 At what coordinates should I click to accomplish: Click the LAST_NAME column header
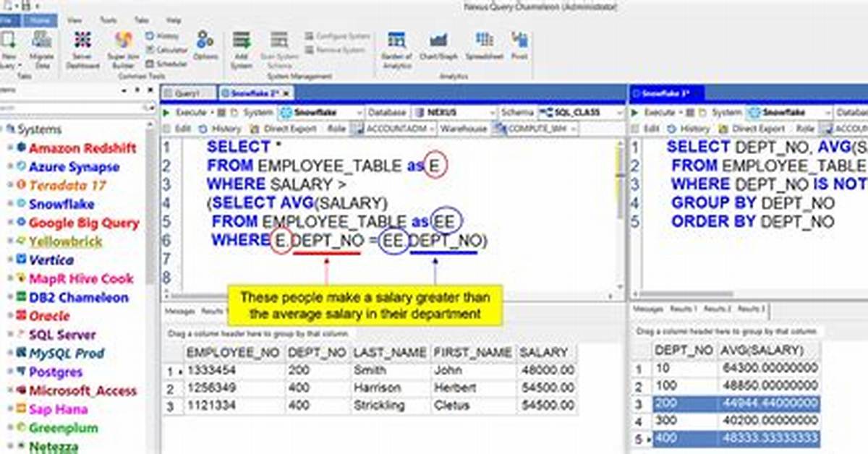coord(390,352)
